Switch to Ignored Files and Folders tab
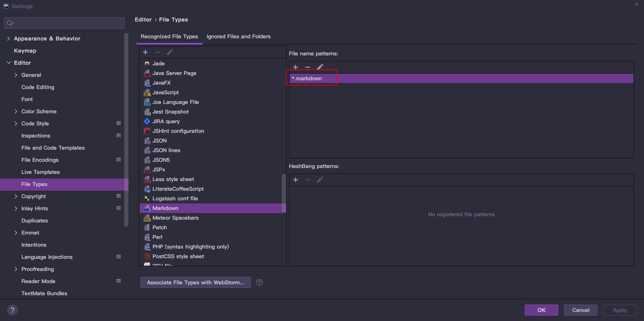Screen dimensions: 644x321 point(239,36)
